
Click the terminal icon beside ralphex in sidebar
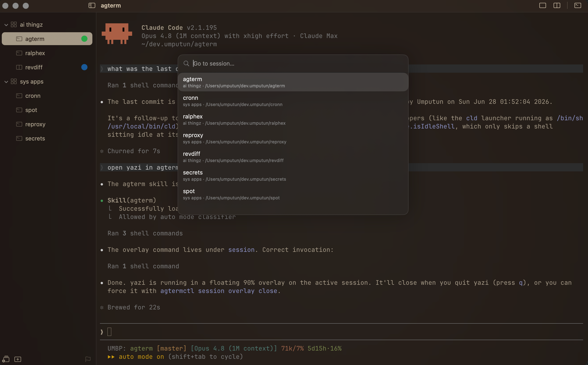tap(19, 53)
